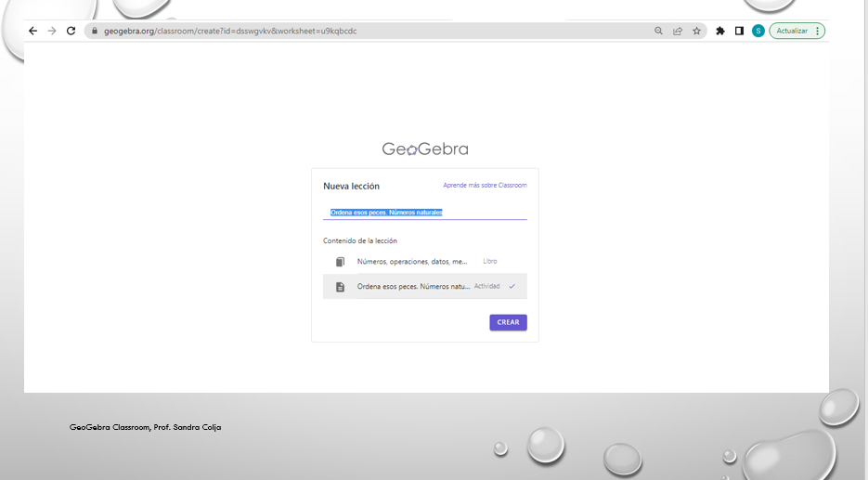The height and width of the screenshot is (480, 868).
Task: Toggle the checkmark on Ordena esos peces activity
Action: (x=512, y=286)
